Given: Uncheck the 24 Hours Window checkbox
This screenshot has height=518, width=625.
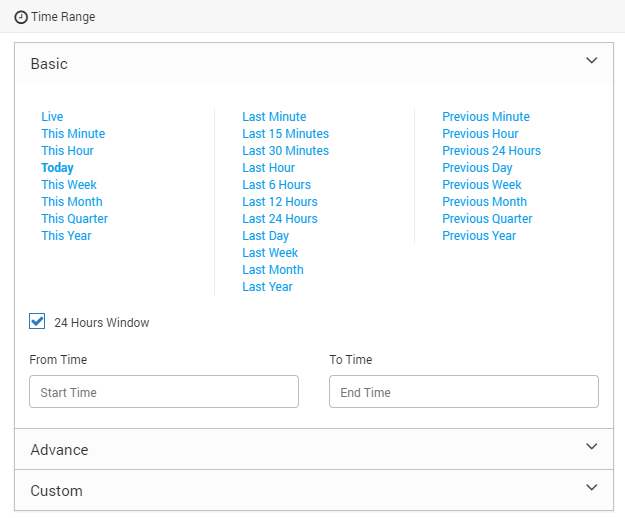Looking at the screenshot, I should click(37, 321).
